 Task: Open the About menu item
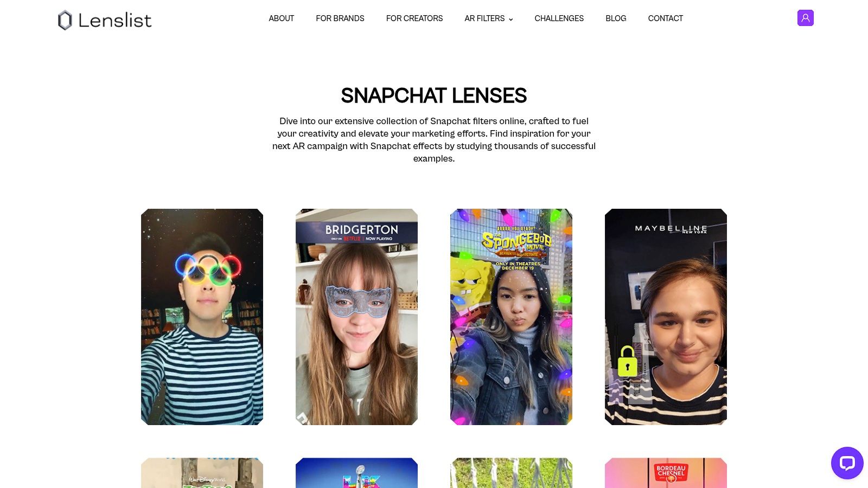click(x=281, y=18)
